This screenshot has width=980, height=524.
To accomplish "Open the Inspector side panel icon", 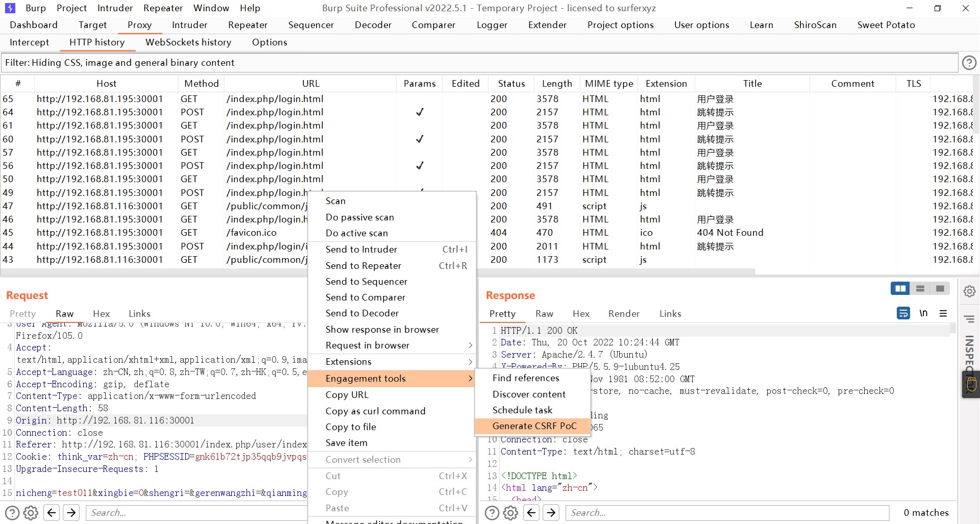I will coord(969,319).
